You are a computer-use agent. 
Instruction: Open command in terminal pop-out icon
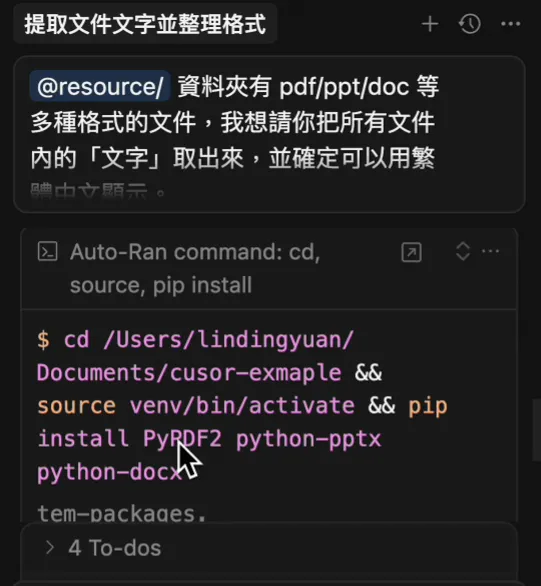pos(411,252)
